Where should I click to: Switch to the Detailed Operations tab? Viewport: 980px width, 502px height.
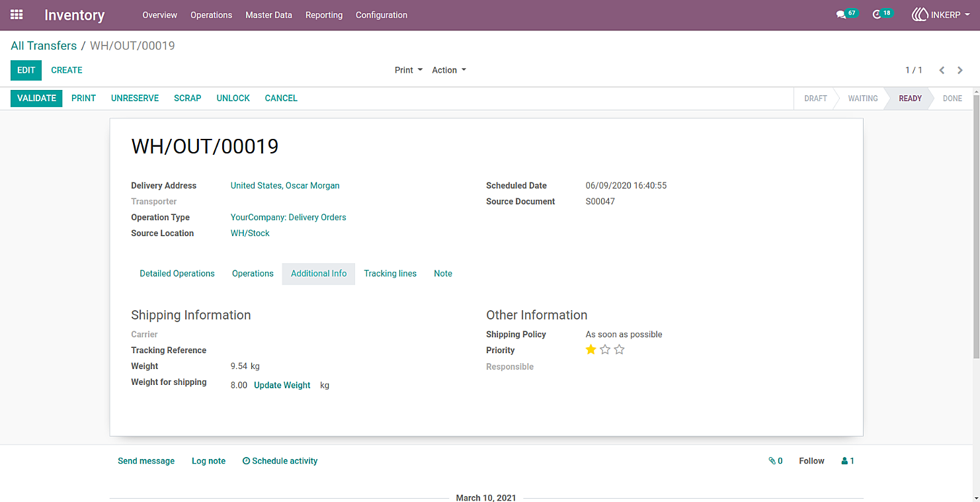click(x=177, y=274)
